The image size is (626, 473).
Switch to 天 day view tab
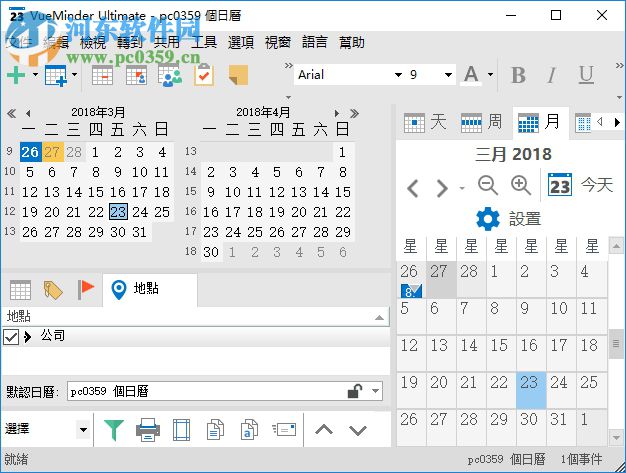425,122
